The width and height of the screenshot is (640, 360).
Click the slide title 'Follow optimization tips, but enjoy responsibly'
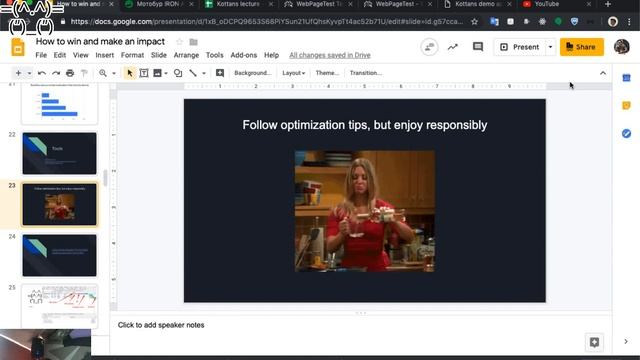[364, 125]
